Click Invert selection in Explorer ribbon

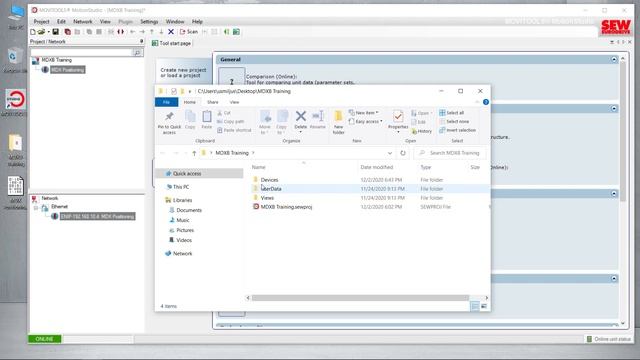pyautogui.click(x=457, y=130)
